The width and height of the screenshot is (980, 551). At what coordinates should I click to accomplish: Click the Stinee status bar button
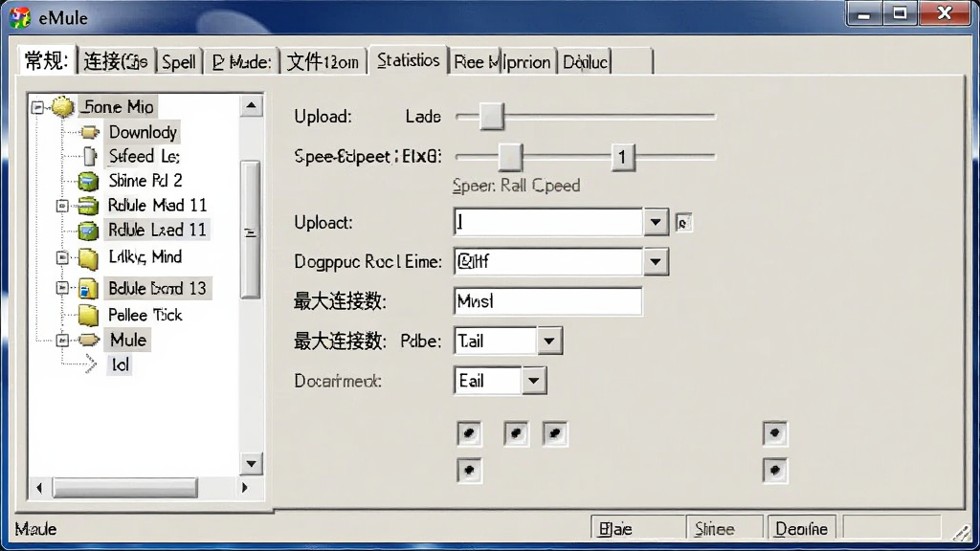pyautogui.click(x=725, y=529)
